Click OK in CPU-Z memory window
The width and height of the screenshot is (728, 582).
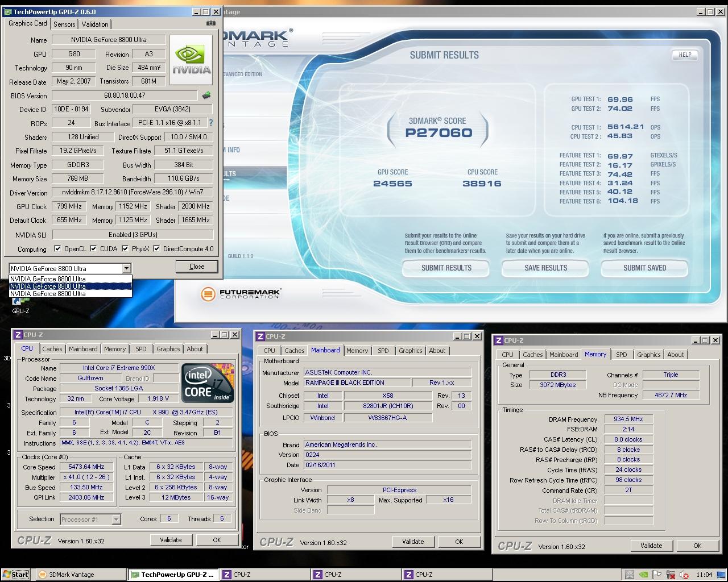tap(697, 546)
